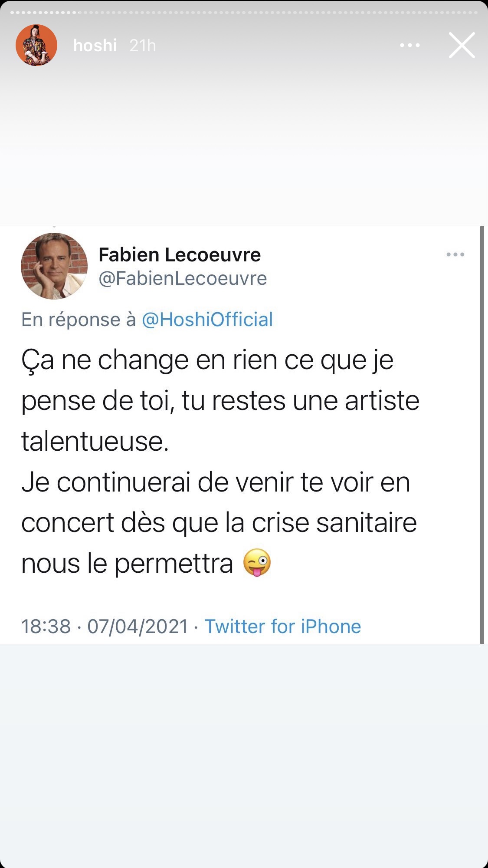Open the story options three-dot menu
The image size is (488, 868).
(x=409, y=45)
